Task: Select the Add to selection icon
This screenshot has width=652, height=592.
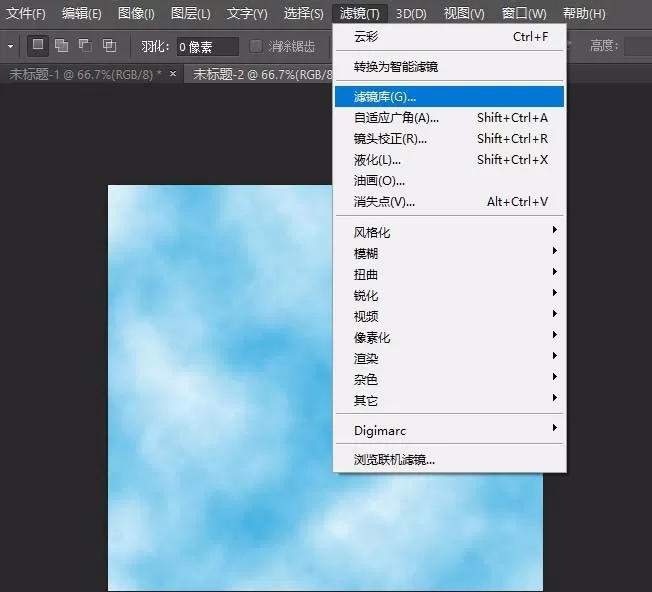Action: click(62, 45)
